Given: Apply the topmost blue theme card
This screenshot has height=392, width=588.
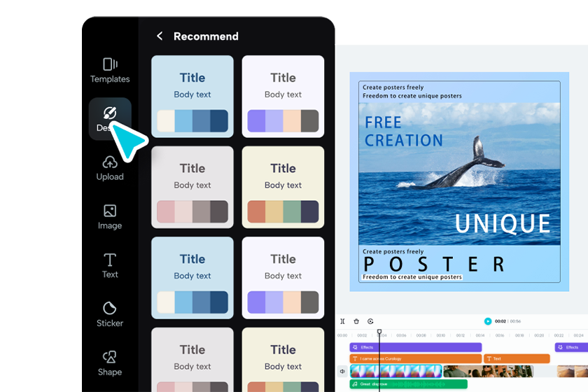Looking at the screenshot, I should pos(192,97).
